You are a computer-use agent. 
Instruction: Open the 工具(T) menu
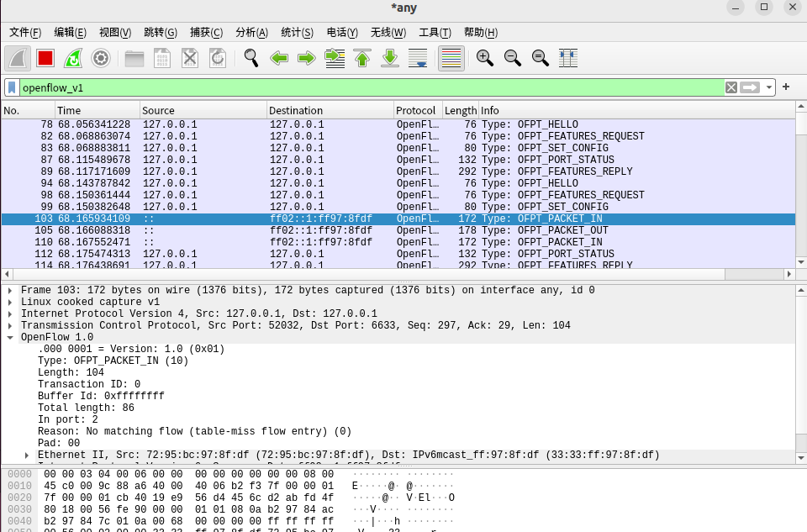click(x=435, y=33)
